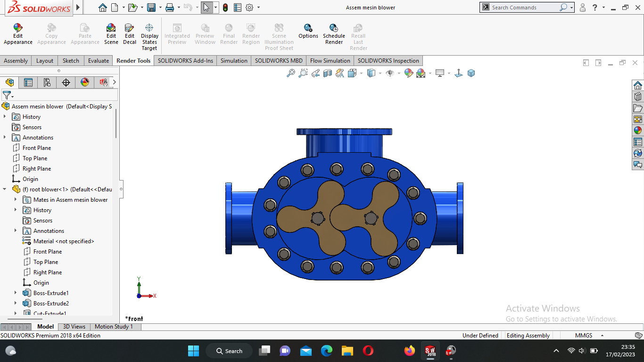Switch to Motion Study 1 tab
The width and height of the screenshot is (644, 362).
114,326
